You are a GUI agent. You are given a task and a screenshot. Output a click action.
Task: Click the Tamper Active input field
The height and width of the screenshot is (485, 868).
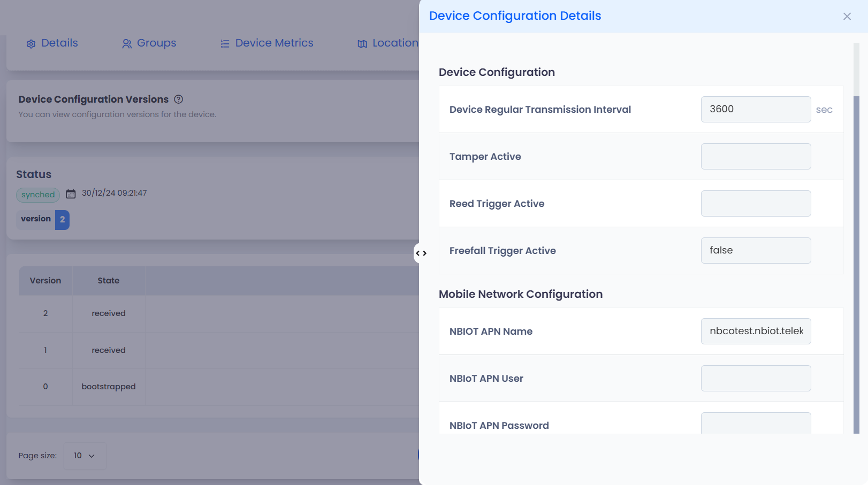(x=755, y=156)
